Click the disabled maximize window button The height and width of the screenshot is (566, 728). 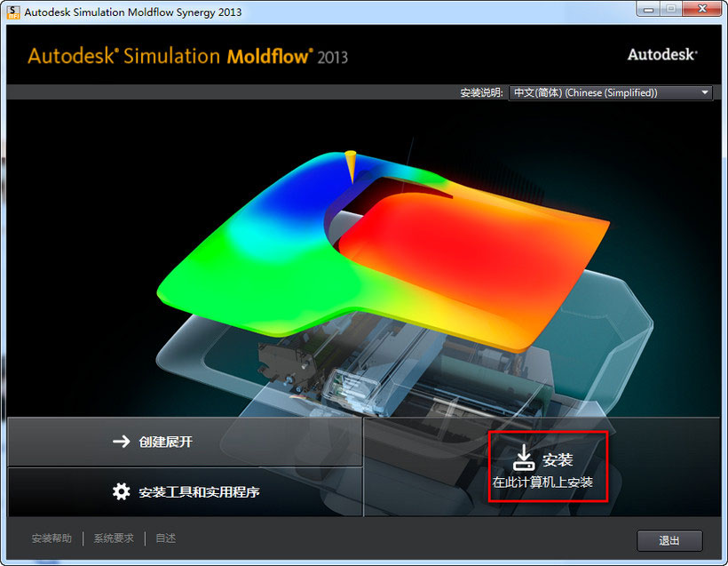(671, 9)
